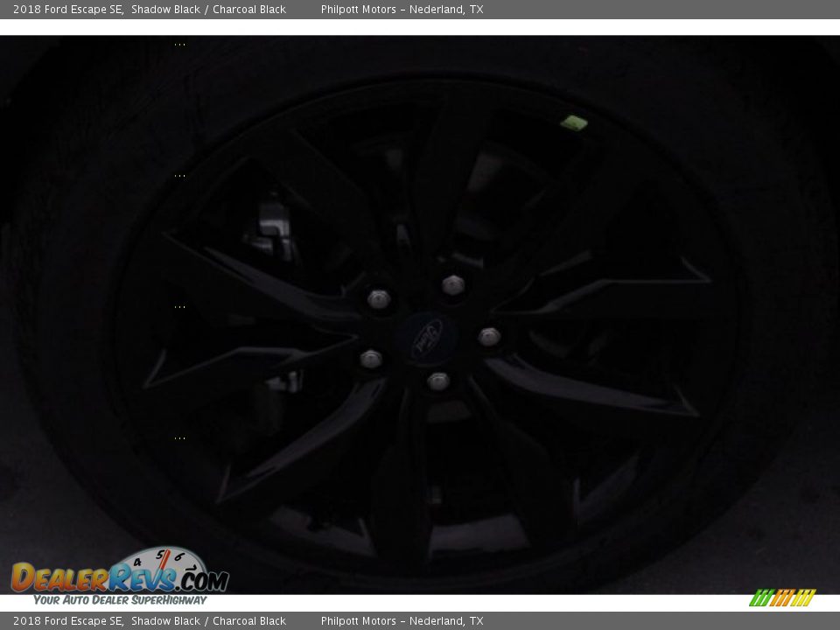The height and width of the screenshot is (630, 840).
Task: Click the topmost small dotted marker on left
Action: coord(179,44)
